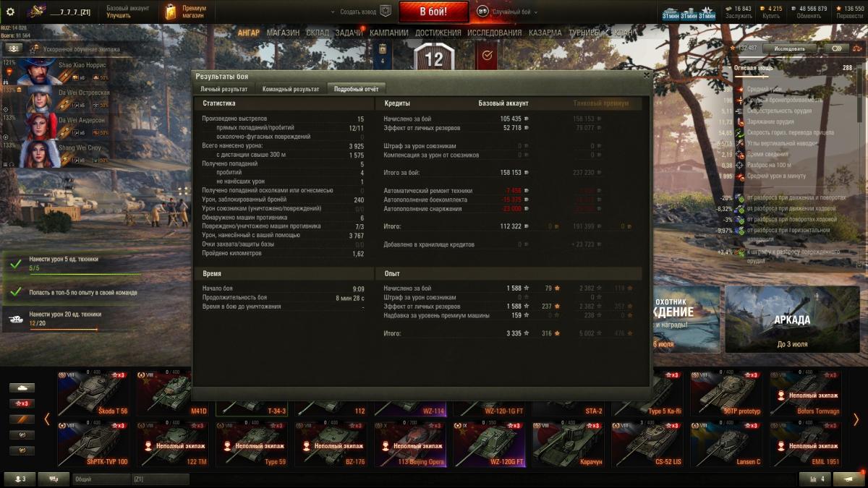Click the battle type icon beside Случайный бой

[x=482, y=12]
